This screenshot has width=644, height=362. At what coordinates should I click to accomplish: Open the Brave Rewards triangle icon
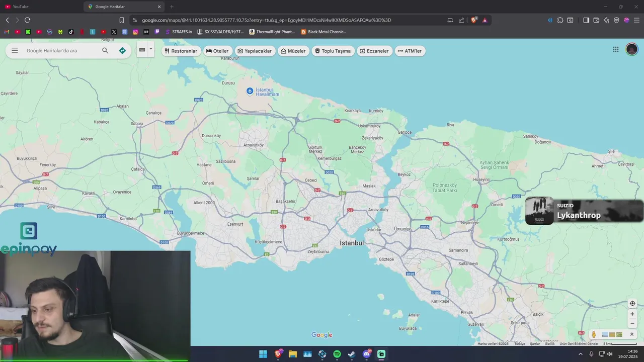click(x=485, y=20)
